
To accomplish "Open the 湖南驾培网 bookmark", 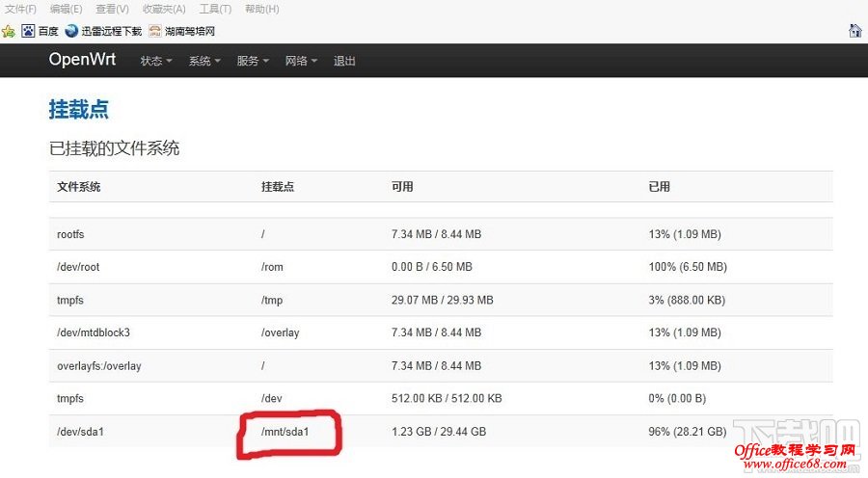I will (181, 31).
